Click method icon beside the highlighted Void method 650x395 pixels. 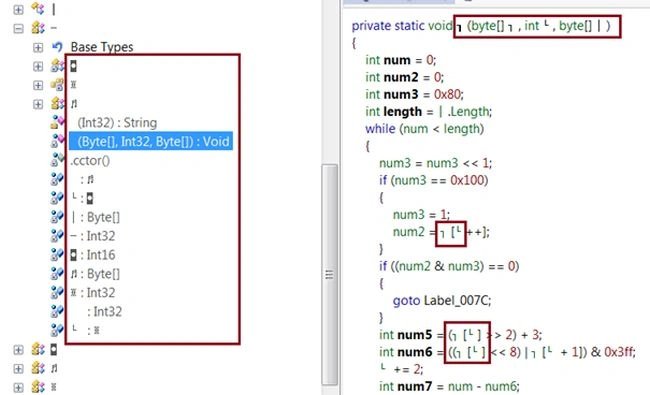[57, 141]
